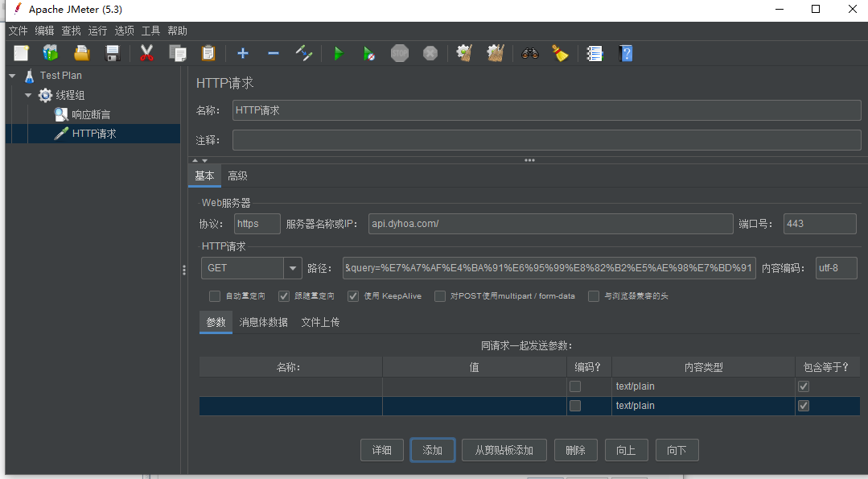Switch to the 基本 tab
The image size is (868, 479).
click(204, 175)
